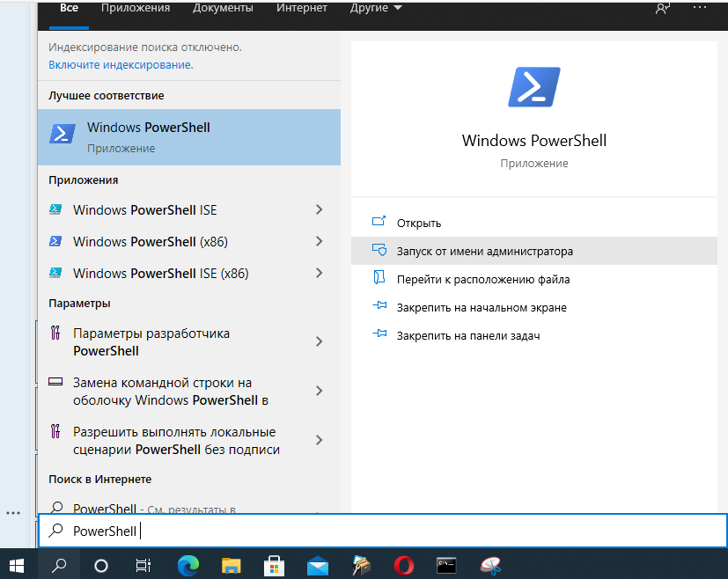Open the three-dots options menu in header
728x579 pixels.
(700, 7)
